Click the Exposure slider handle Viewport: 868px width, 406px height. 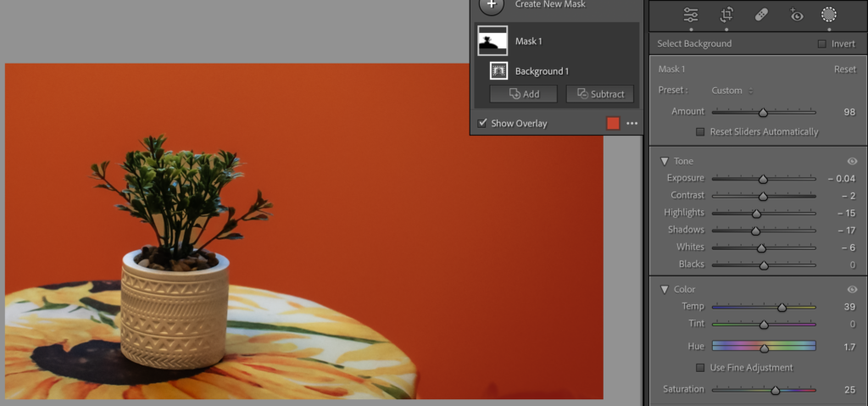tap(763, 179)
